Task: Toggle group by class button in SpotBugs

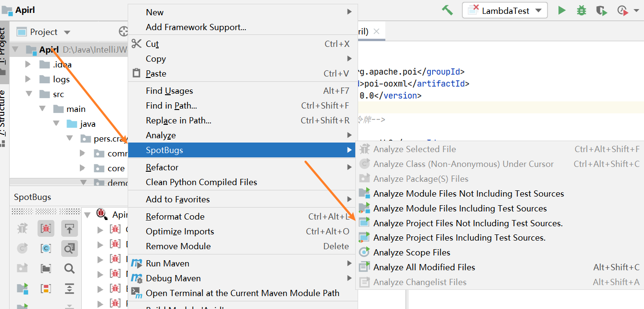Action: click(46, 248)
